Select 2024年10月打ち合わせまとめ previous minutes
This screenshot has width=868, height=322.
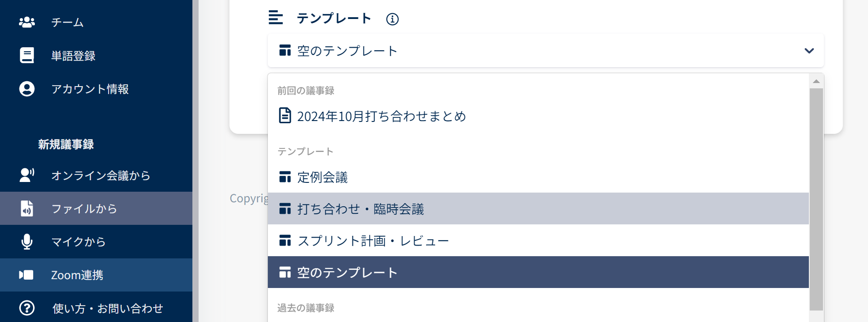click(381, 116)
